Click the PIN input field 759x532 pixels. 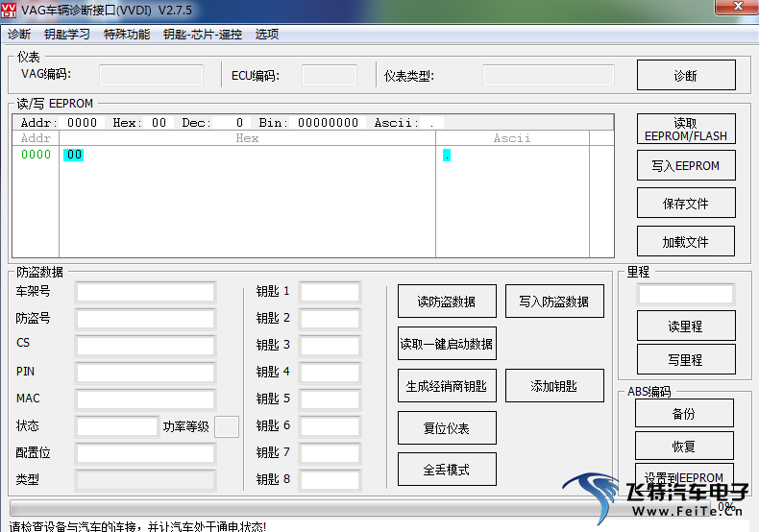(145, 373)
